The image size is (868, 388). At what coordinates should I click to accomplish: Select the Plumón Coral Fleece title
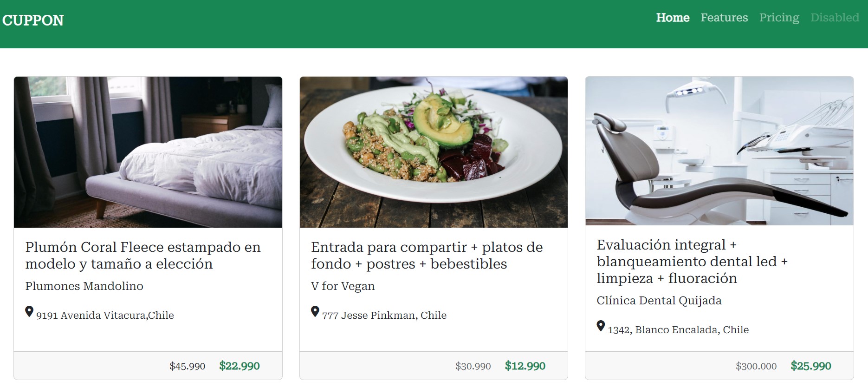coord(143,256)
